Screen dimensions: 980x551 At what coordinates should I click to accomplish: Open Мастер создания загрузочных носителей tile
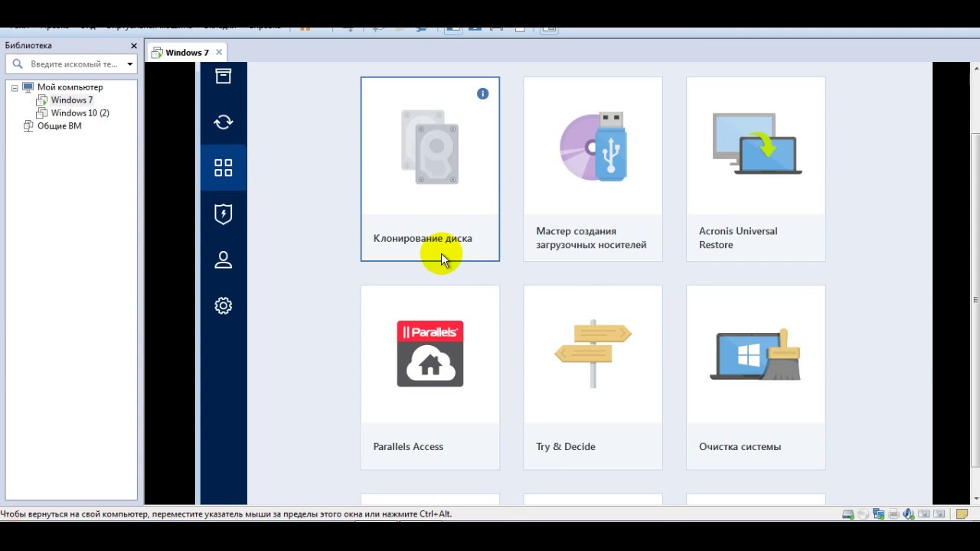click(x=593, y=169)
